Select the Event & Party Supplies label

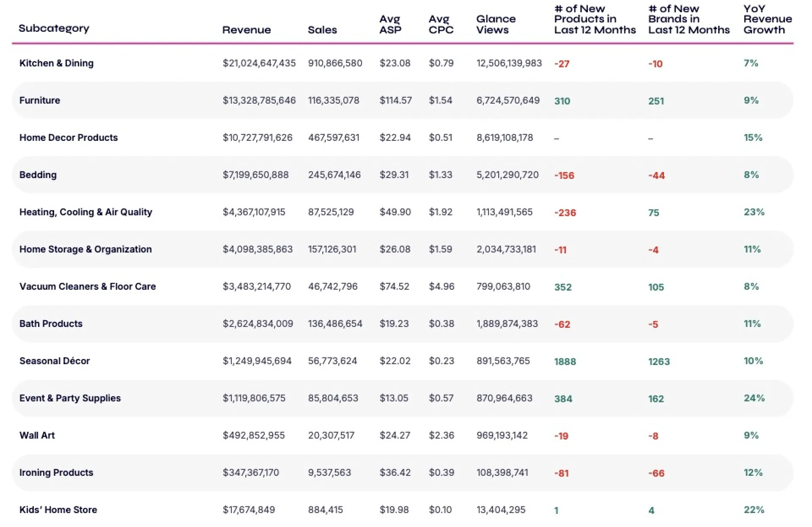[x=70, y=398]
